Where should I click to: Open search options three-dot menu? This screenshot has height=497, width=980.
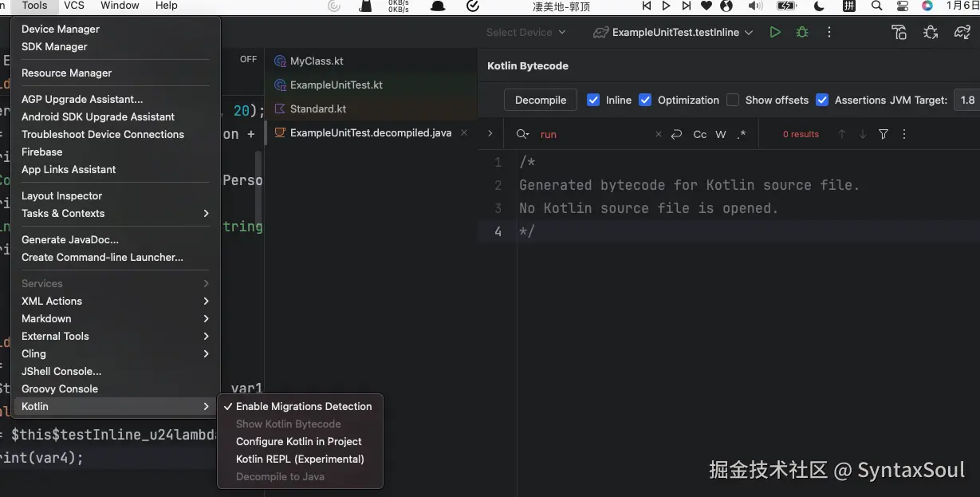pos(904,135)
